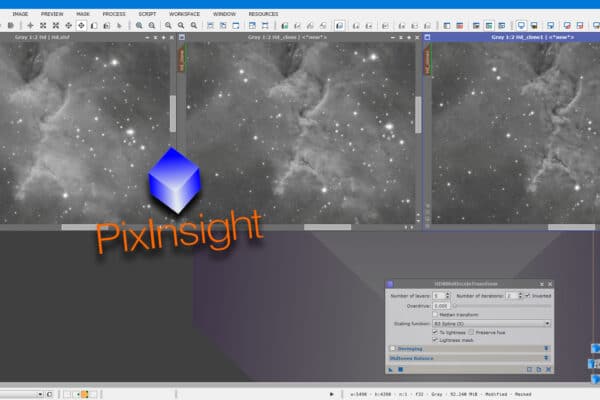Expand the Deringing section arrows
Screen dimensions: 600x400
[x=546, y=348]
